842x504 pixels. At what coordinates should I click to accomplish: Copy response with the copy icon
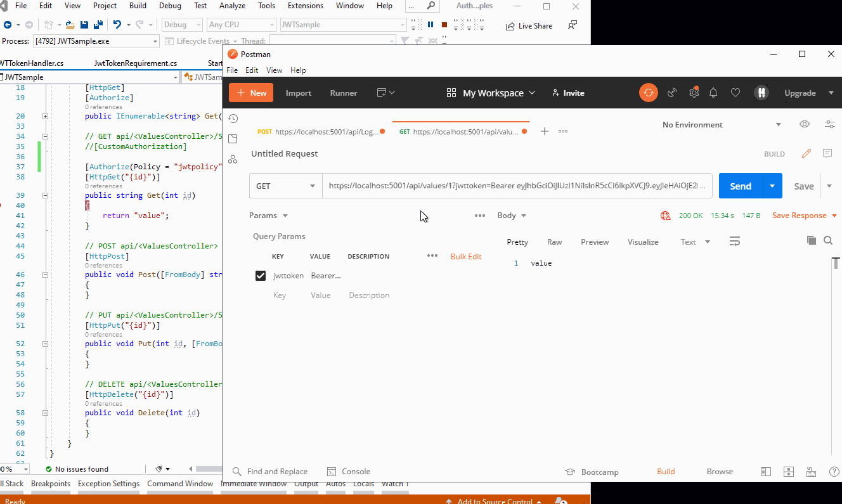[x=811, y=240]
